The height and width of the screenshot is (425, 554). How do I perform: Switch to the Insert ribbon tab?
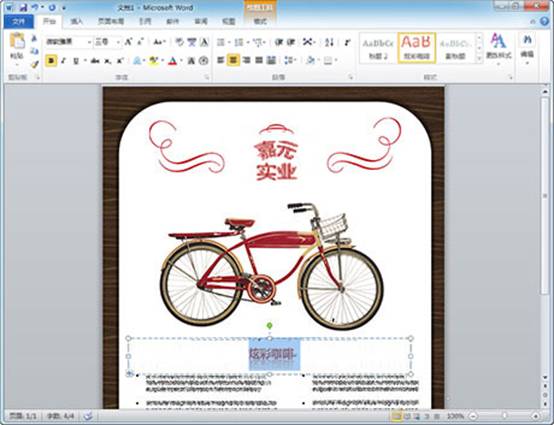[x=76, y=22]
